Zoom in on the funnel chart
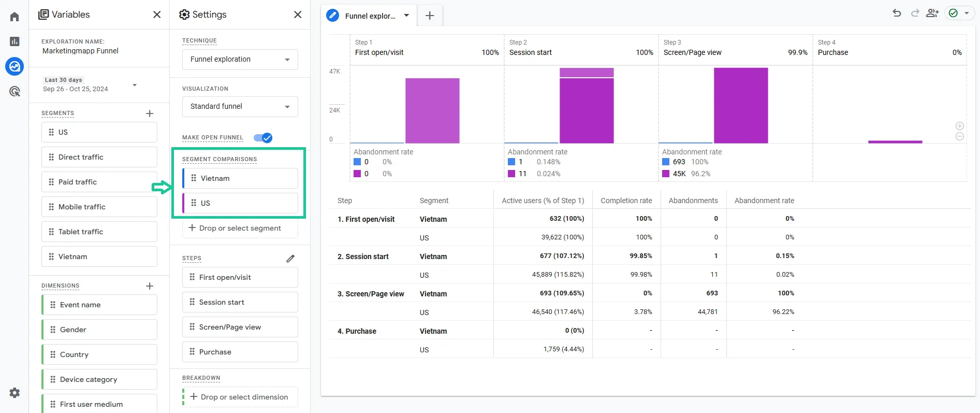The width and height of the screenshot is (980, 413). click(959, 126)
